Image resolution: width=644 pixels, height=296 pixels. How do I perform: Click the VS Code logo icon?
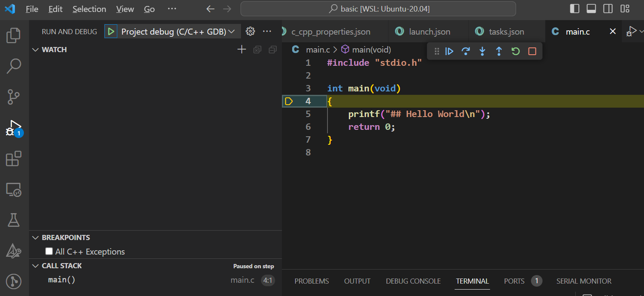coord(10,9)
